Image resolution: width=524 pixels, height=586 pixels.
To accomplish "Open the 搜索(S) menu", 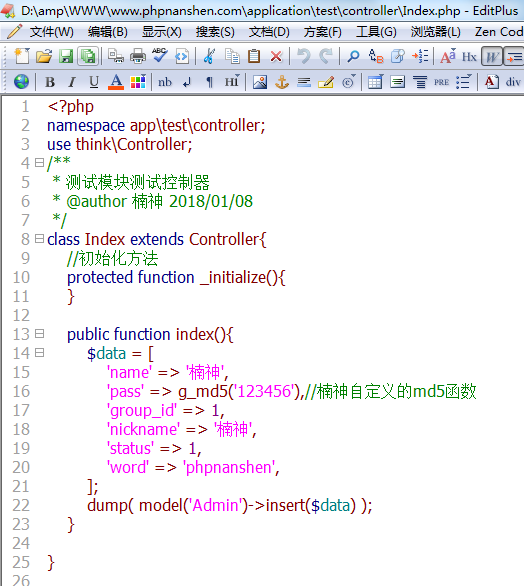I will click(x=215, y=32).
